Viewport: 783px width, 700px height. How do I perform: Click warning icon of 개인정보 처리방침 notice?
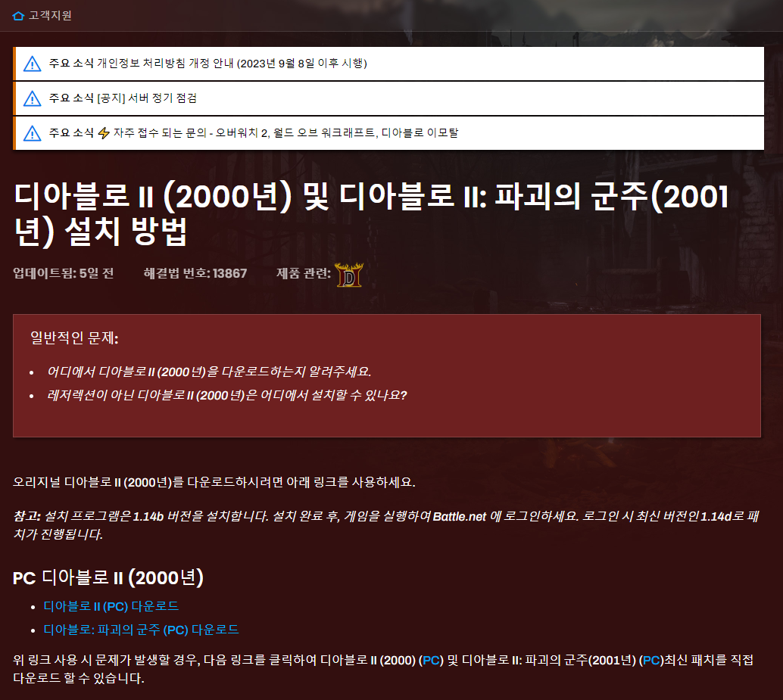pyautogui.click(x=33, y=64)
